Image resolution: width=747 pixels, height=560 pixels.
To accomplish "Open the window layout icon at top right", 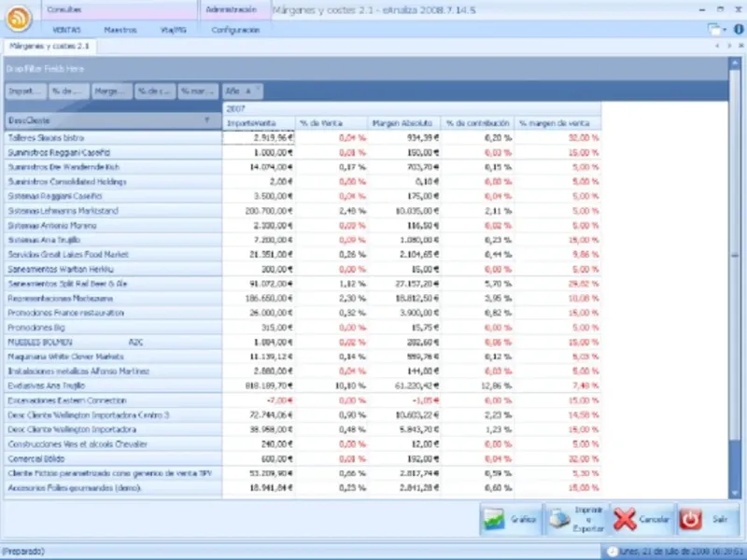I will [716, 30].
